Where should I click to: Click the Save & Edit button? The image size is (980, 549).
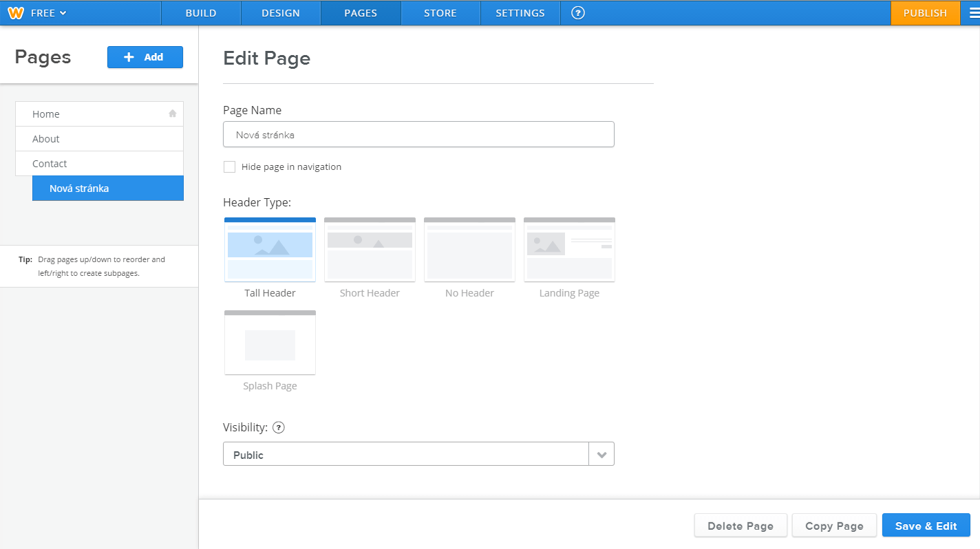coord(926,526)
